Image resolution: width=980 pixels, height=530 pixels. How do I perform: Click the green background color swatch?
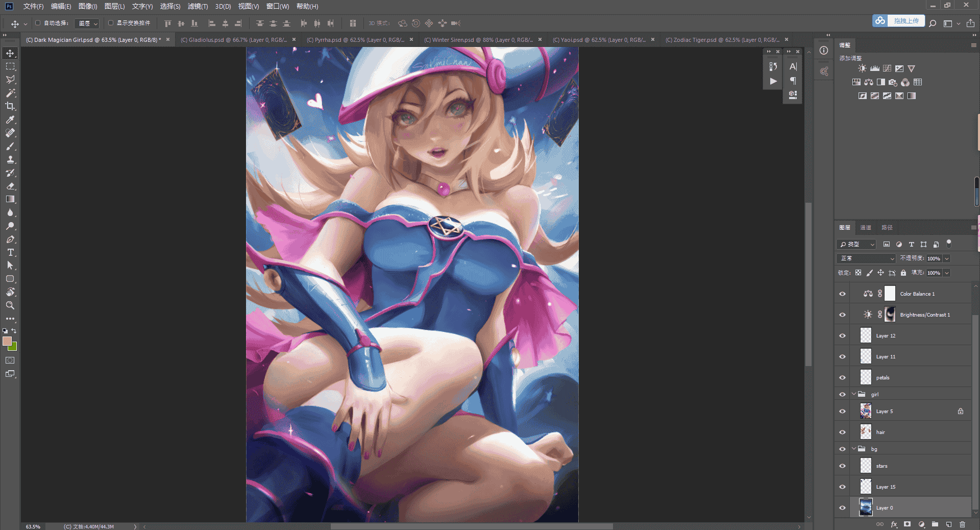(13, 347)
